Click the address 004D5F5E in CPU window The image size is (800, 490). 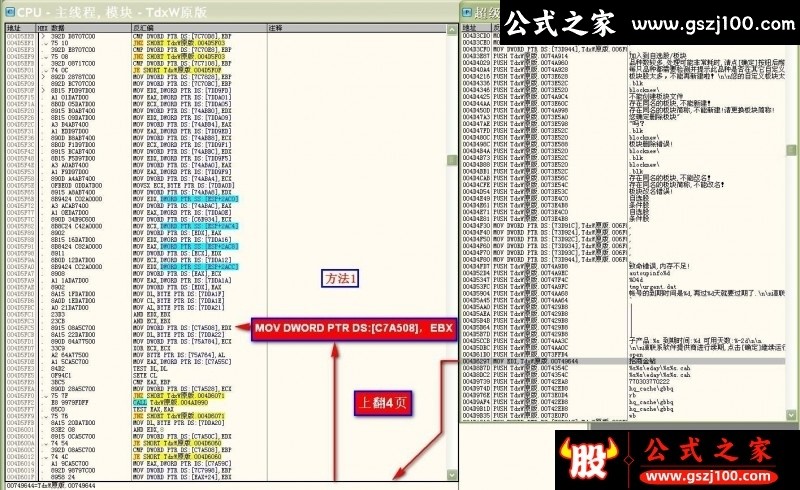tap(20, 185)
